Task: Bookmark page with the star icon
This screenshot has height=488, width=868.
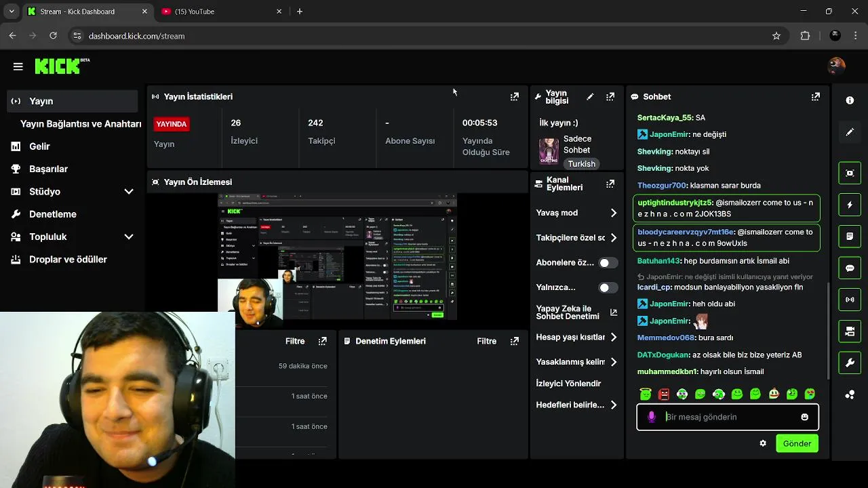Action: click(776, 36)
